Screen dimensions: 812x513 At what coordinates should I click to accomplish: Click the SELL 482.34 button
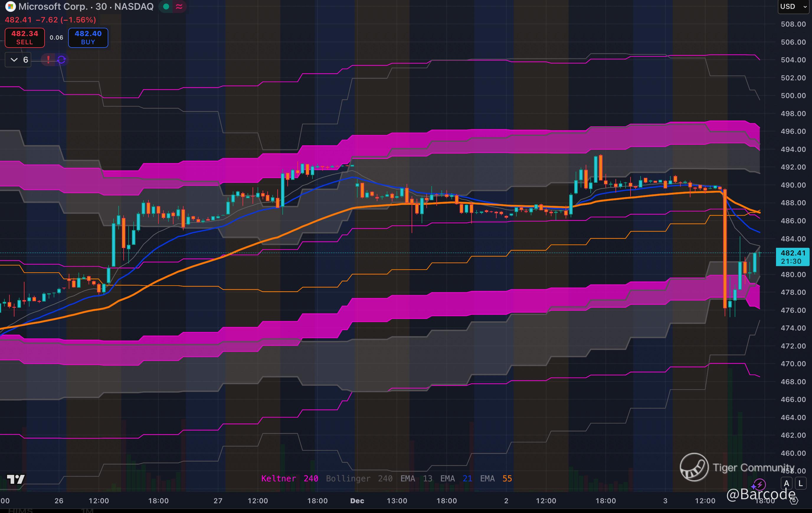coord(24,38)
